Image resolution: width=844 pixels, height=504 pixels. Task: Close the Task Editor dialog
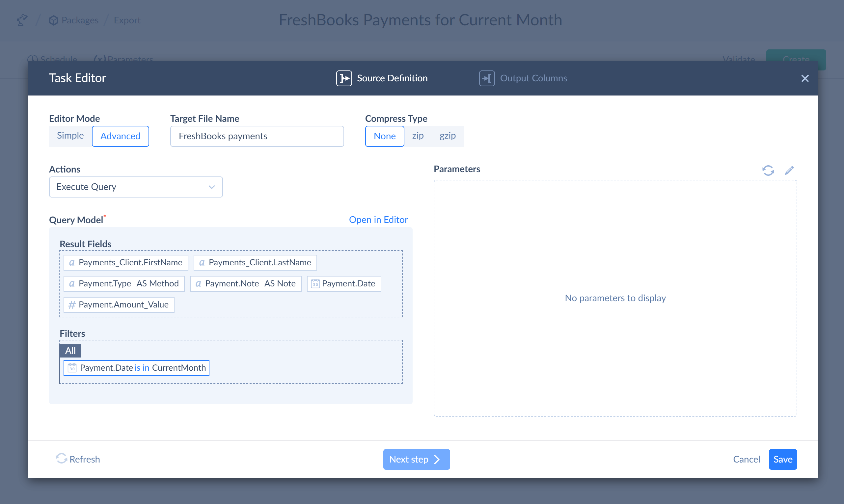point(804,78)
